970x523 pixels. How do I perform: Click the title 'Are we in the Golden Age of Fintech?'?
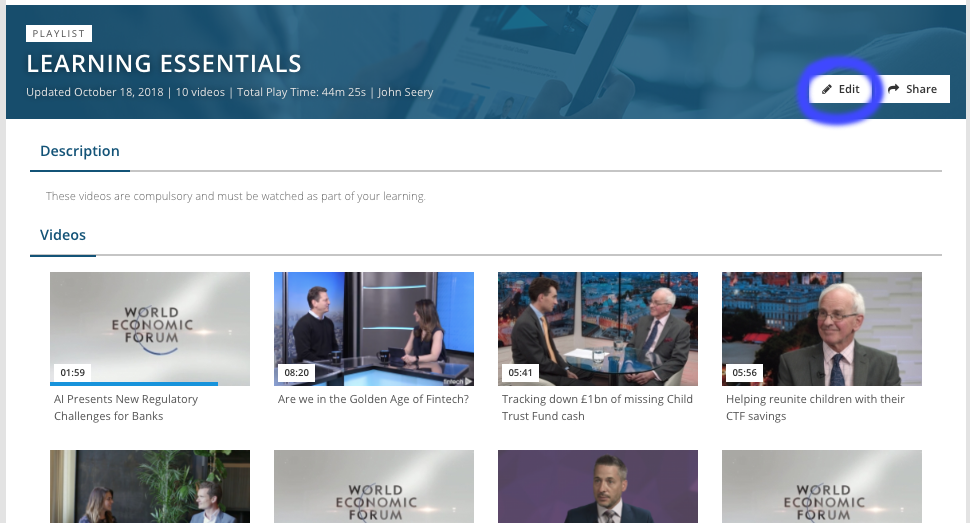pyautogui.click(x=374, y=399)
